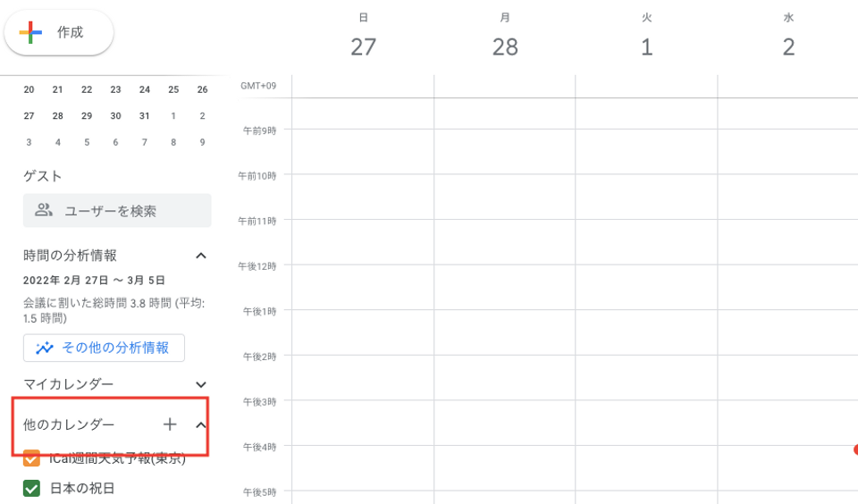The image size is (858, 504).
Task: Collapse the 時間の分析情報 section
Action: coord(201,256)
